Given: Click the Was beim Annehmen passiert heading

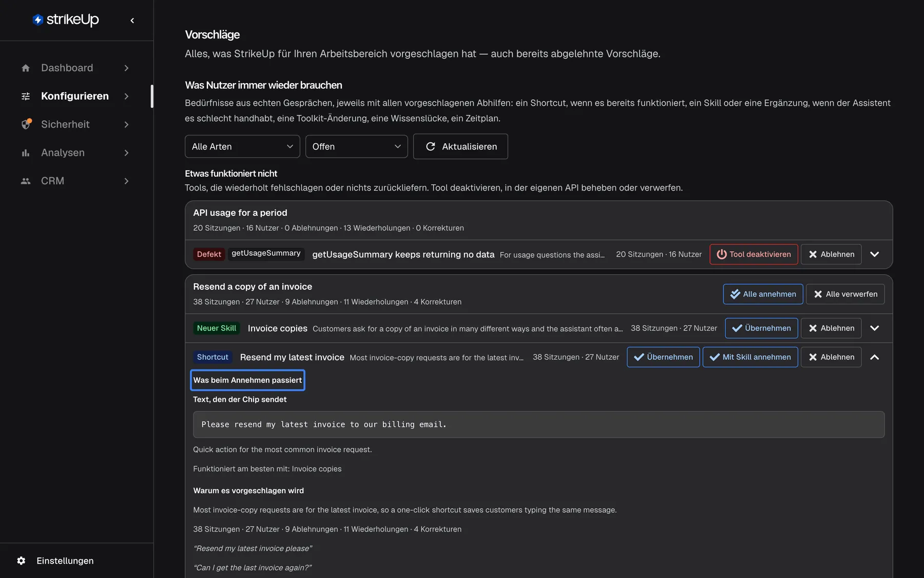Looking at the screenshot, I should point(247,380).
